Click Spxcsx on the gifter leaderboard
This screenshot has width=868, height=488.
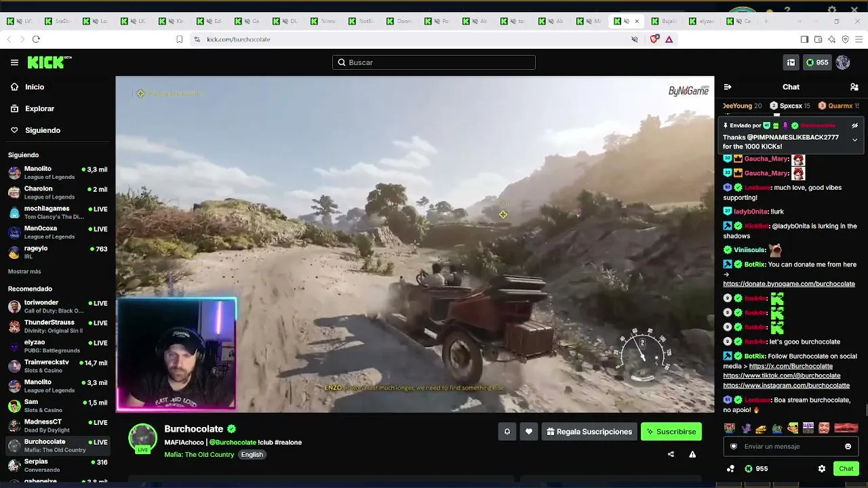(x=791, y=106)
